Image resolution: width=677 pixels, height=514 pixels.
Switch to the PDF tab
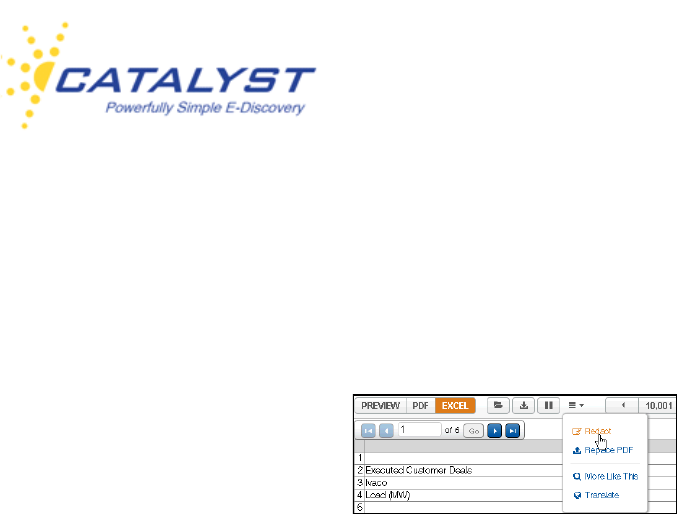point(421,406)
